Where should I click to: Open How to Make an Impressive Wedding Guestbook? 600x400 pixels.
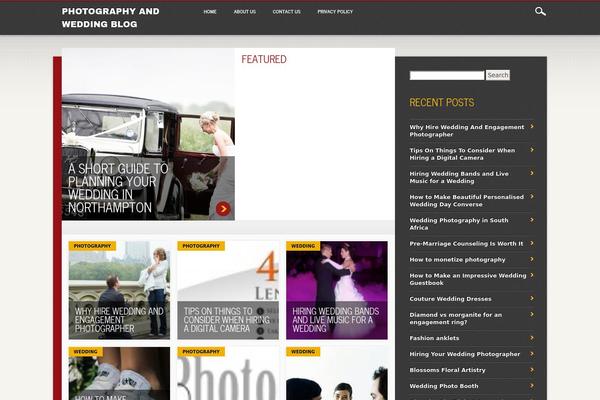coord(468,279)
